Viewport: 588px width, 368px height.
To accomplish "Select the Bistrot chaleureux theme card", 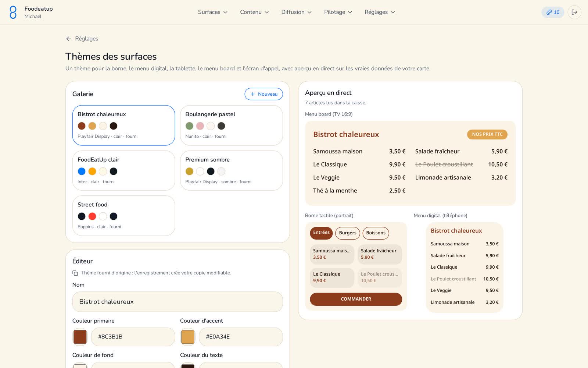I will [x=123, y=125].
